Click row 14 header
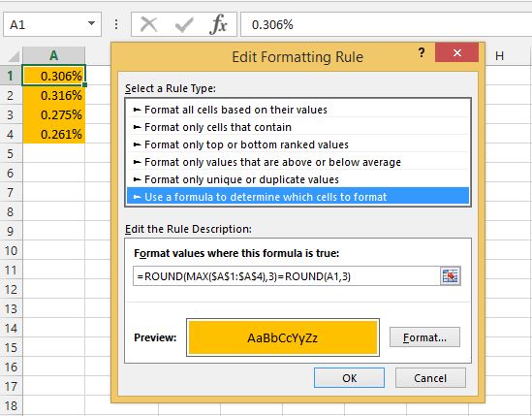This screenshot has width=532, height=416. coord(11,329)
